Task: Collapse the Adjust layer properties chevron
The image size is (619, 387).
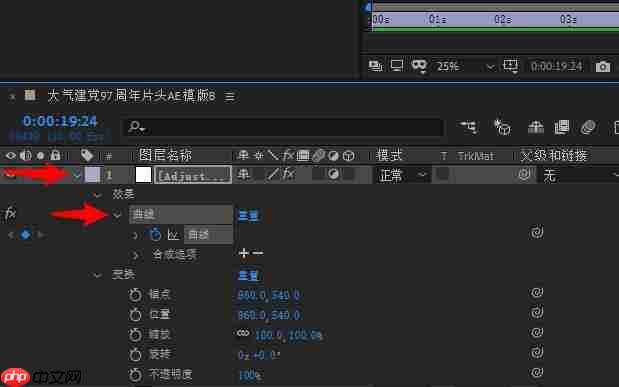Action: pyautogui.click(x=77, y=175)
